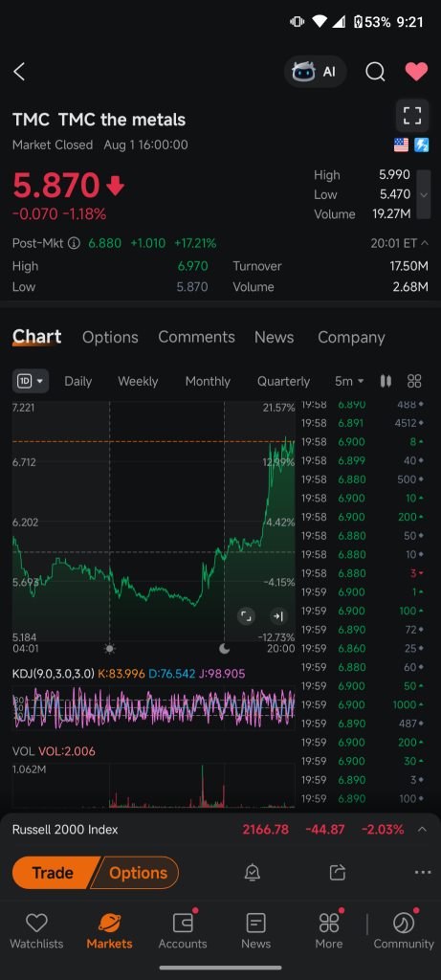
Task: Tap the vibrate mode status icon
Action: pyautogui.click(x=297, y=22)
